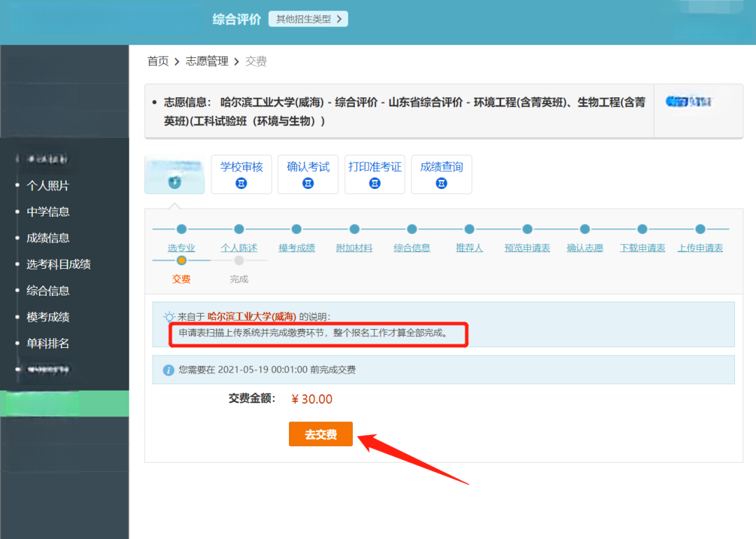Click the lightbulb icon beside 来自于
The width and height of the screenshot is (756, 539).
tap(169, 316)
